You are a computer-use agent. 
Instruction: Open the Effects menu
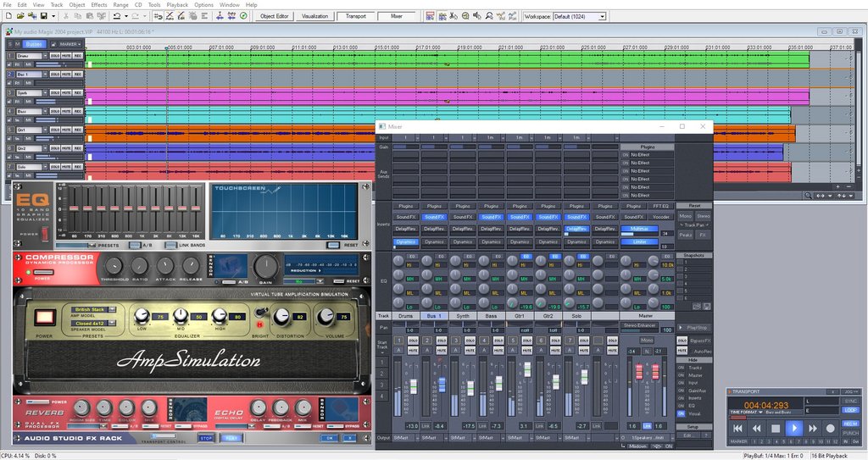coord(99,4)
